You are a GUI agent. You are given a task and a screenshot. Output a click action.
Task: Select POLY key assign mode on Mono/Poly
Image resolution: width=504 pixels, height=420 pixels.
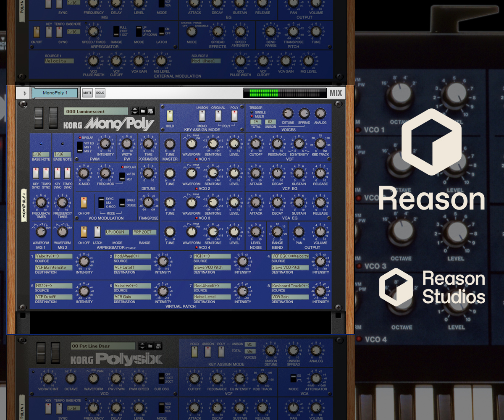pos(234,116)
